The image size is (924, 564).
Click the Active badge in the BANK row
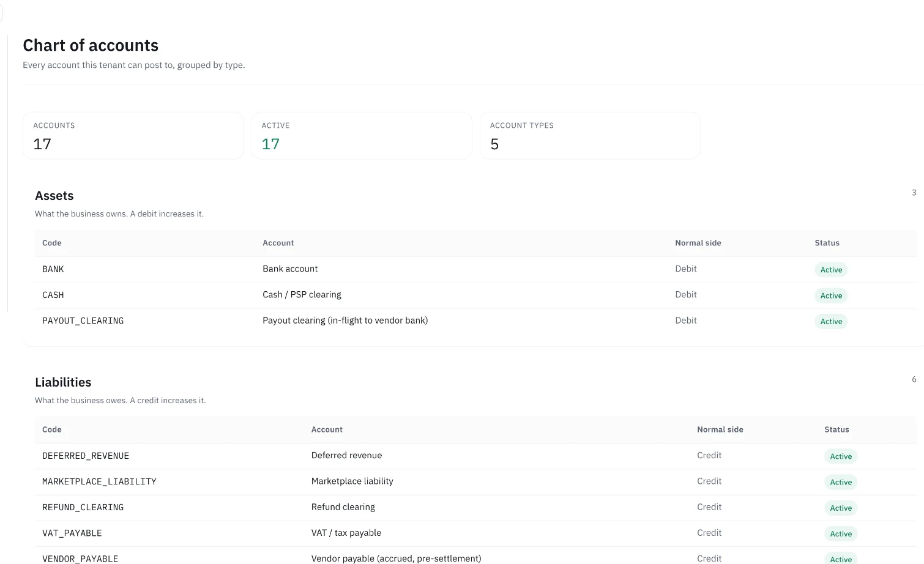[831, 270]
